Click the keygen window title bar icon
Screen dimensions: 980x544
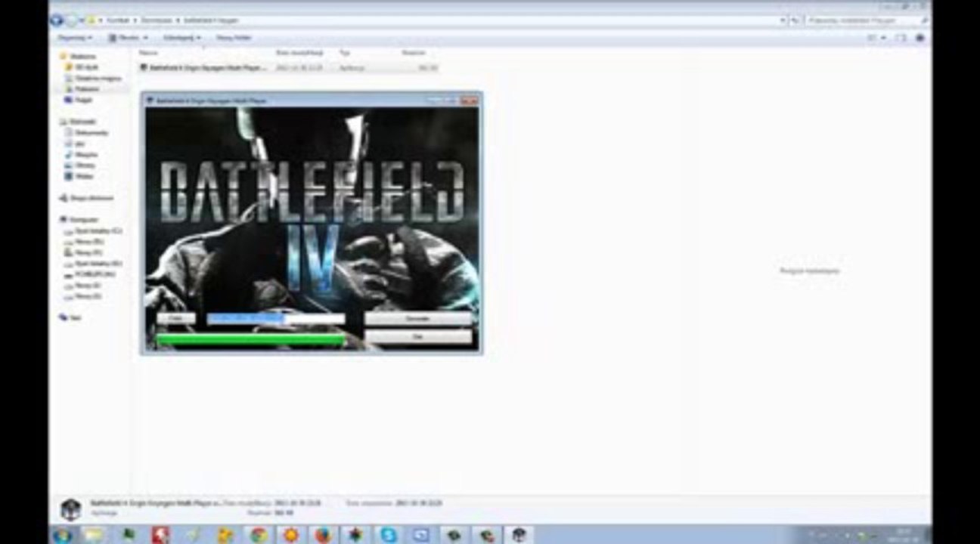pyautogui.click(x=149, y=100)
